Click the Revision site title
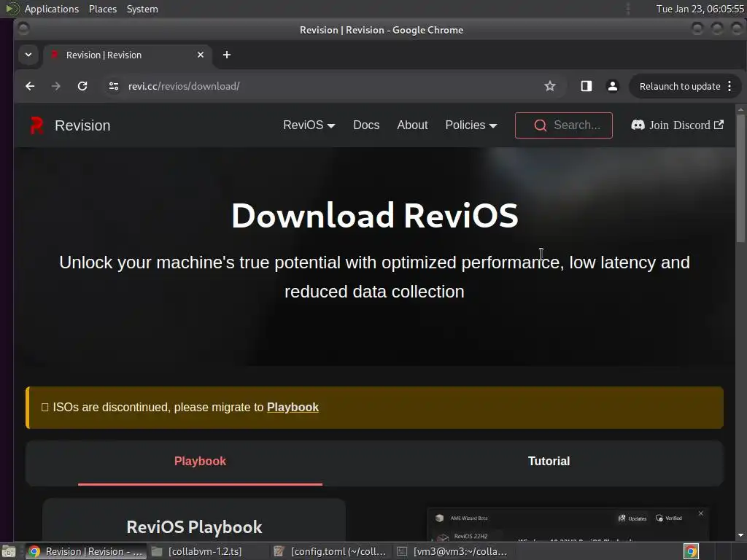The width and height of the screenshot is (747, 560). pos(82,125)
